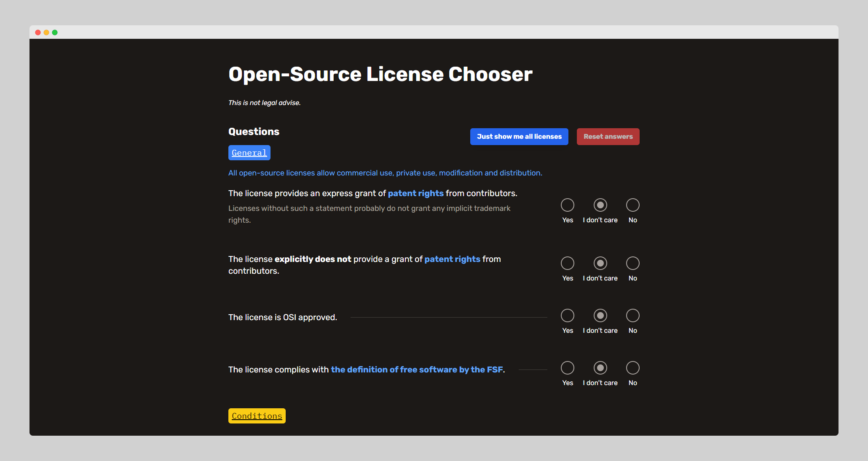Click 'Licenses without such a statement' description text
This screenshot has width=868, height=461.
370,214
